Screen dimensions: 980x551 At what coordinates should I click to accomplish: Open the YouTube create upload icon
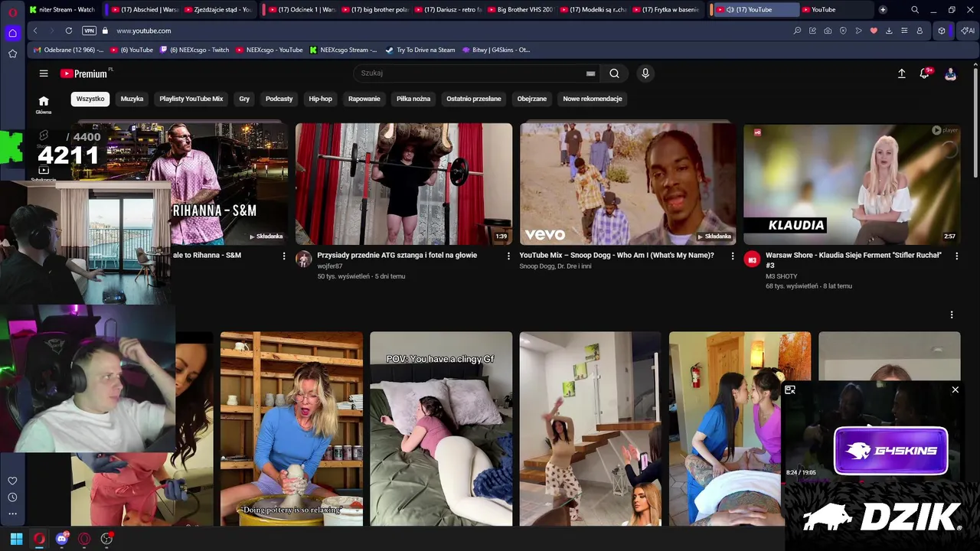(x=901, y=73)
